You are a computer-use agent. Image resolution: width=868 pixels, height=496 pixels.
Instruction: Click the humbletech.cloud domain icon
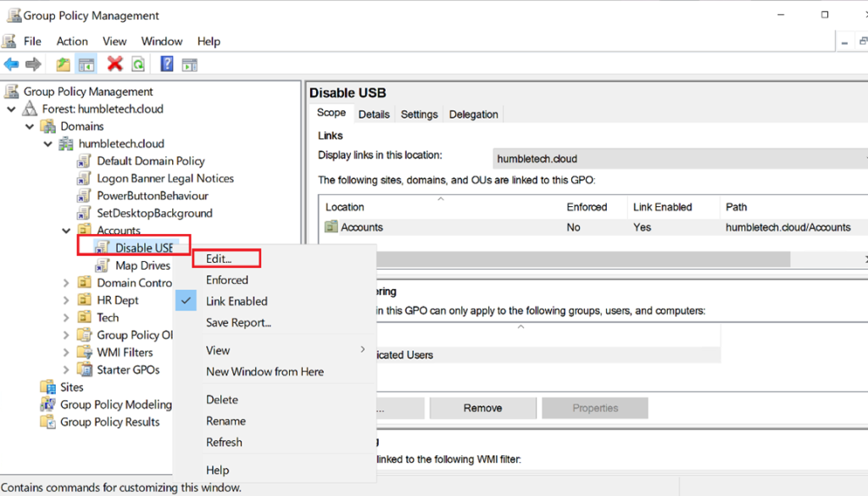[66, 144]
